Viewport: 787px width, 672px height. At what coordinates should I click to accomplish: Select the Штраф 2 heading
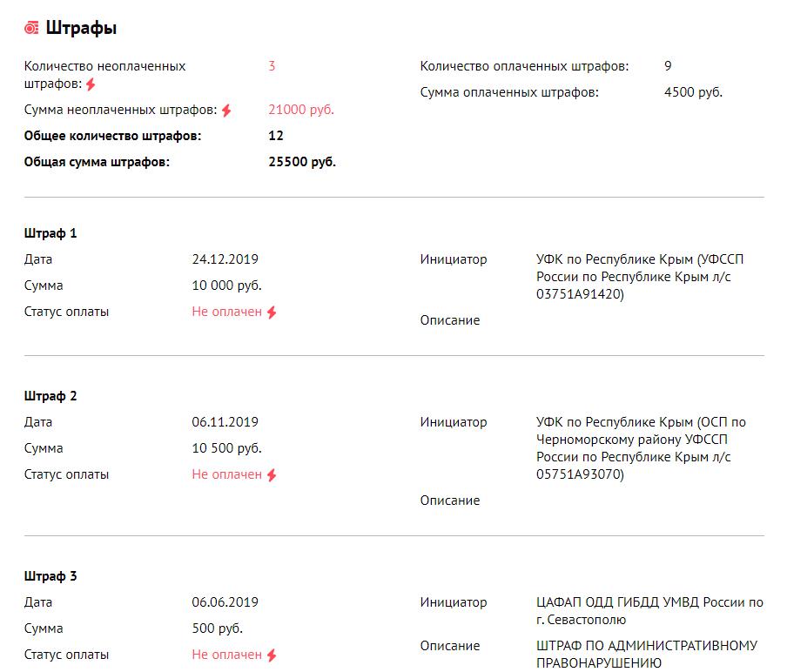coord(50,396)
